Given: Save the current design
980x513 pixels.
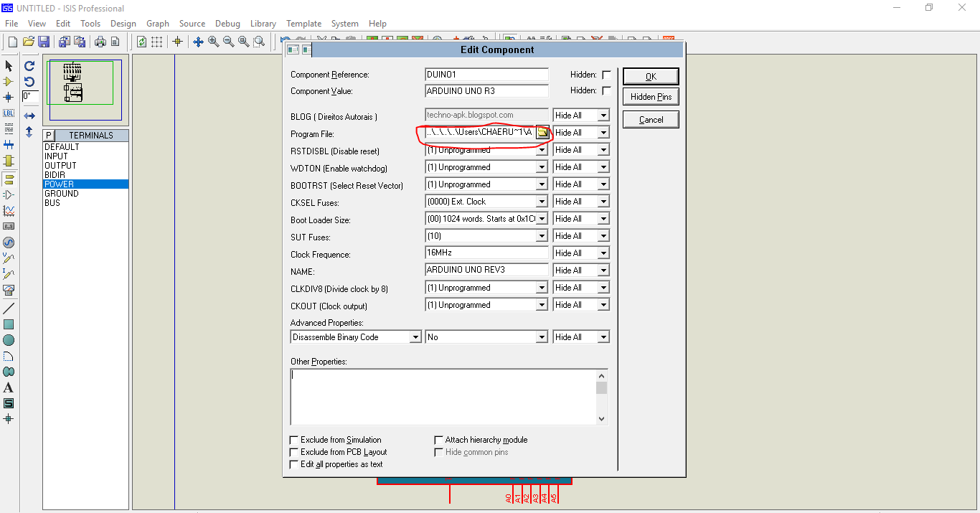Looking at the screenshot, I should click(x=44, y=42).
